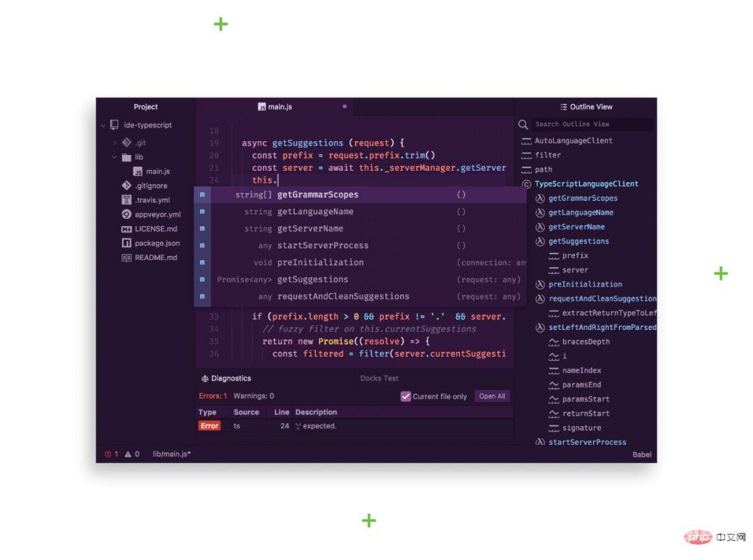Click Babel in the status bar

pyautogui.click(x=641, y=454)
